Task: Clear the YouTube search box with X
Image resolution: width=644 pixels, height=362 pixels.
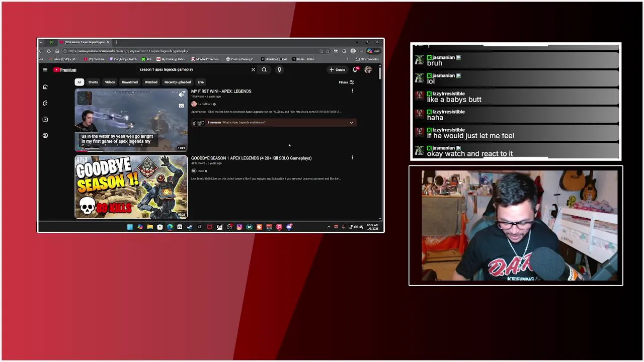Action: pos(253,70)
